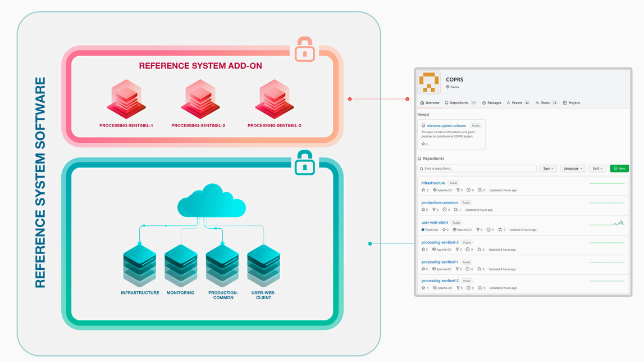Click star icon on infrastructure repository row
Viewport: 644px width, 362px height.
pyautogui.click(x=423, y=190)
